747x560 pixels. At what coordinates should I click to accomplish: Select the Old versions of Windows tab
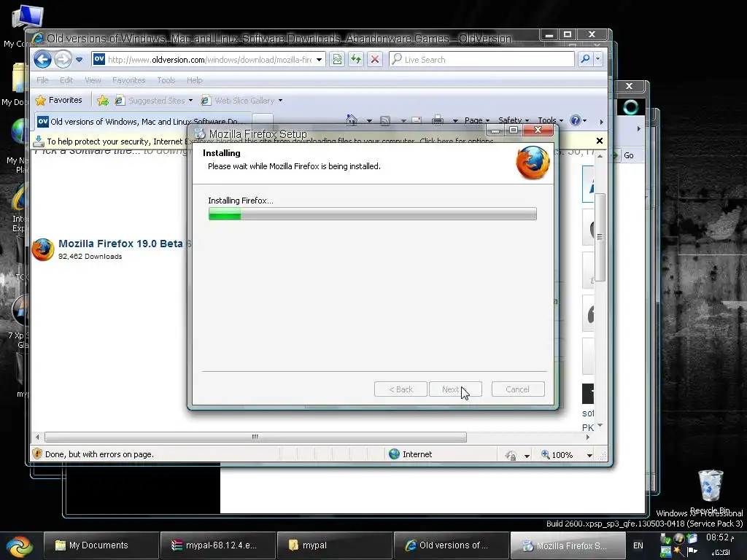(x=142, y=122)
